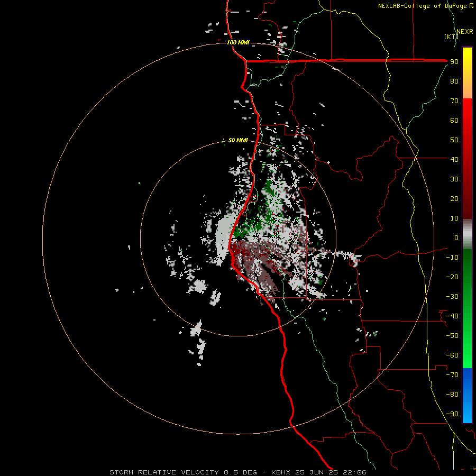The width and height of the screenshot is (476, 476).
Task: Click the -50 value on velocity scale
Action: coord(452,335)
